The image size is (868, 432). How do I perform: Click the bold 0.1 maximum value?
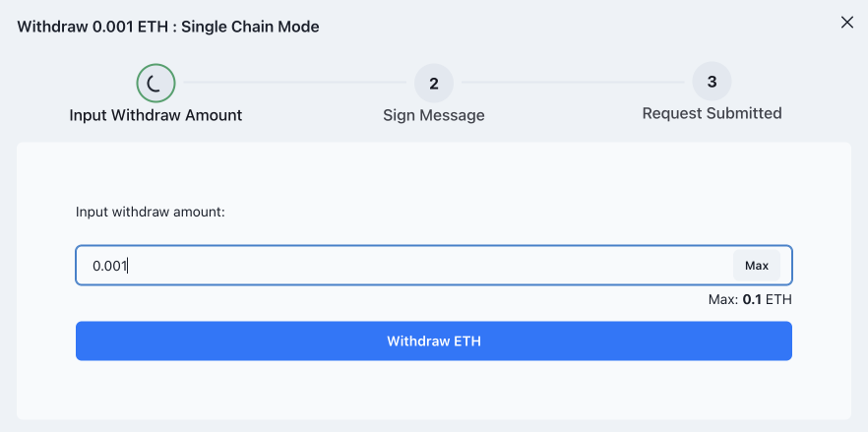tap(753, 299)
